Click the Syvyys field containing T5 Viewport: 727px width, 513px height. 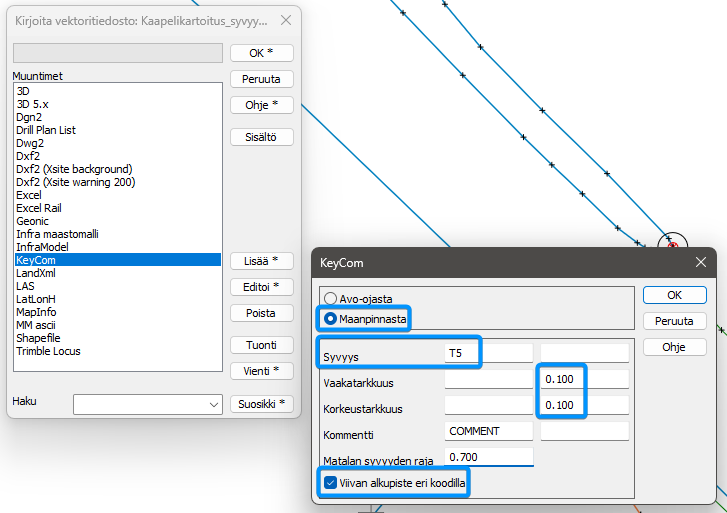pos(488,352)
